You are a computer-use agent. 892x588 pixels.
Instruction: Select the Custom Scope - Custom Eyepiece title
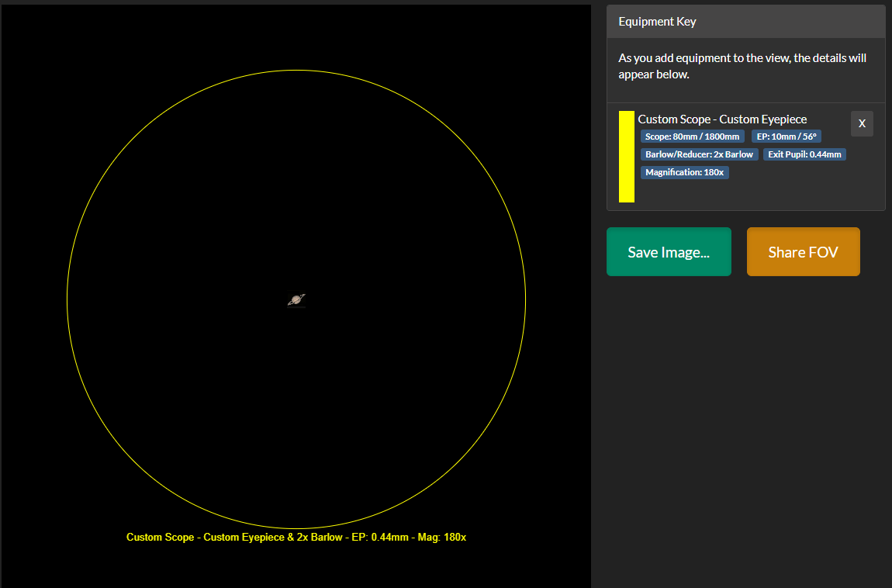click(x=722, y=119)
